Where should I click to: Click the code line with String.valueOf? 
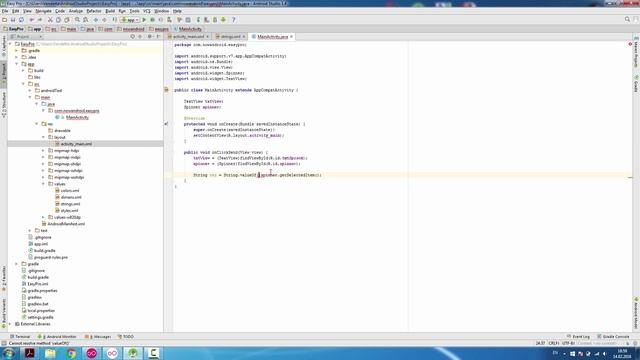tap(257, 175)
